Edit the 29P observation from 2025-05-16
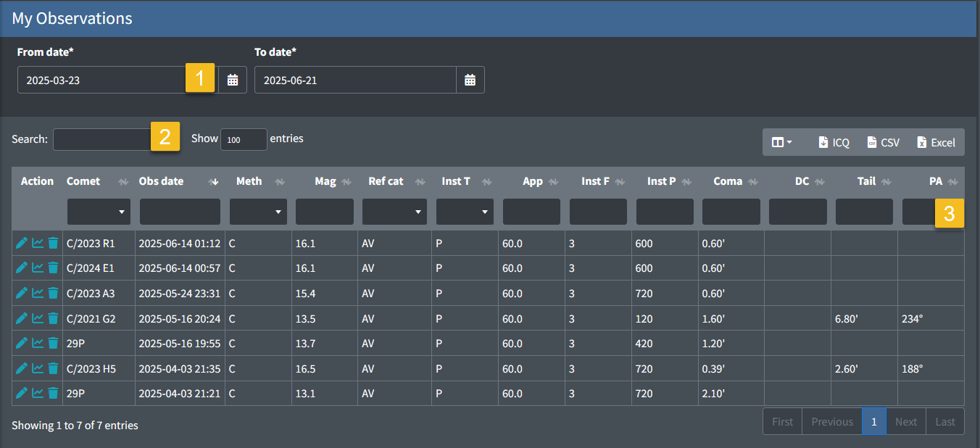The height and width of the screenshot is (448, 980). tap(22, 344)
